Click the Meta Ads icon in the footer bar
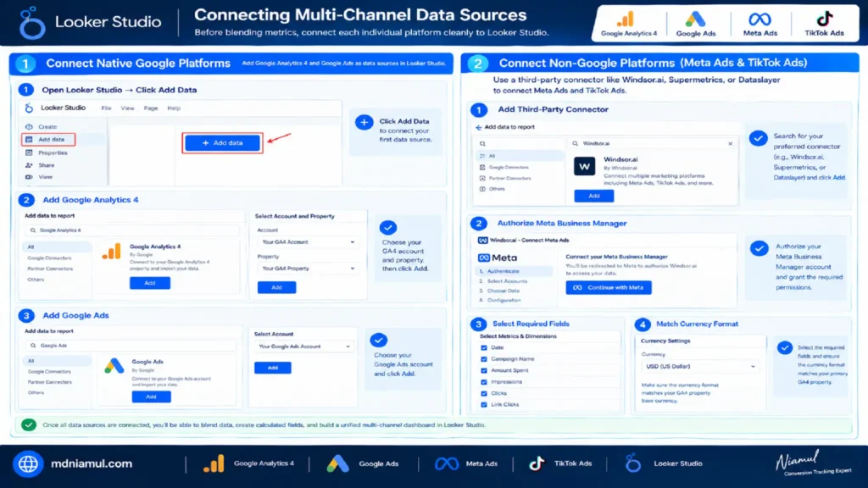Screen dimensions: 868x488 coord(446,463)
